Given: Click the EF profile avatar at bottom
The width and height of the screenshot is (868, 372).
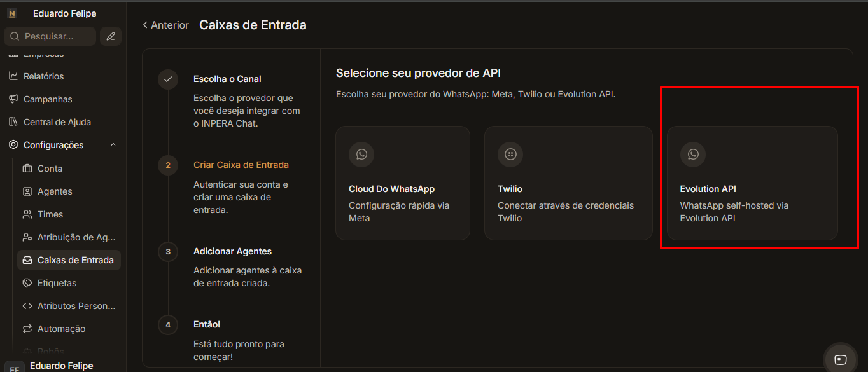Looking at the screenshot, I should pyautogui.click(x=14, y=367).
